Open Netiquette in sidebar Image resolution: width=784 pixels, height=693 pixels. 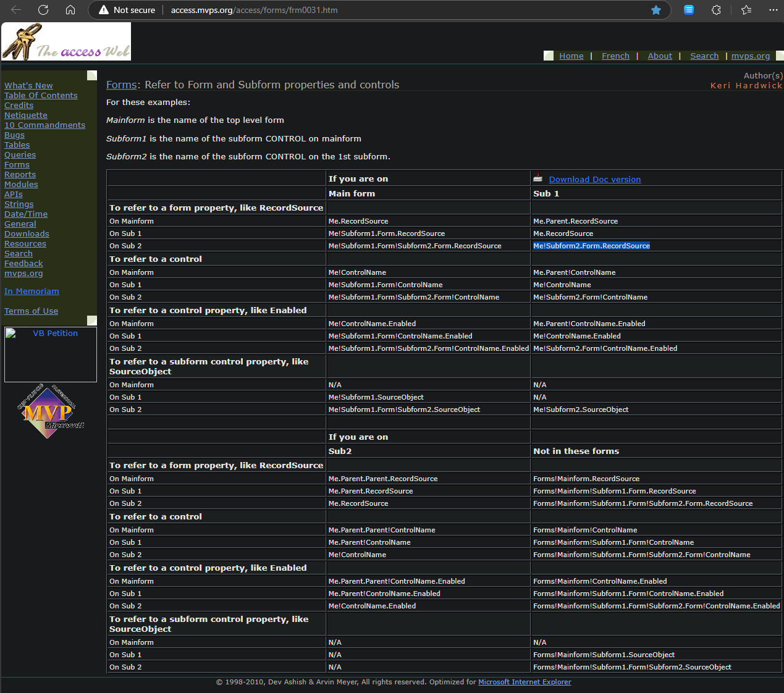(x=26, y=115)
